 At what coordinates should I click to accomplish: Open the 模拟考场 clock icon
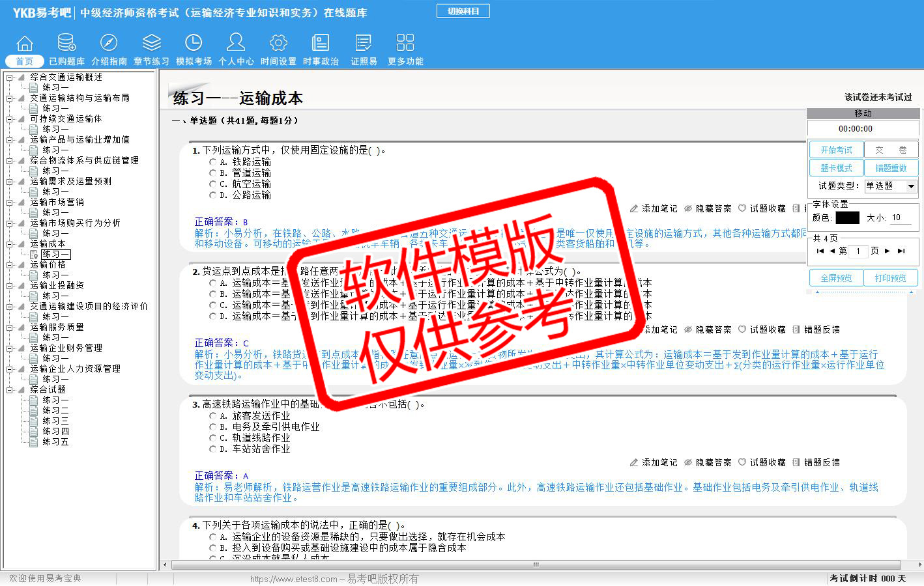click(194, 44)
